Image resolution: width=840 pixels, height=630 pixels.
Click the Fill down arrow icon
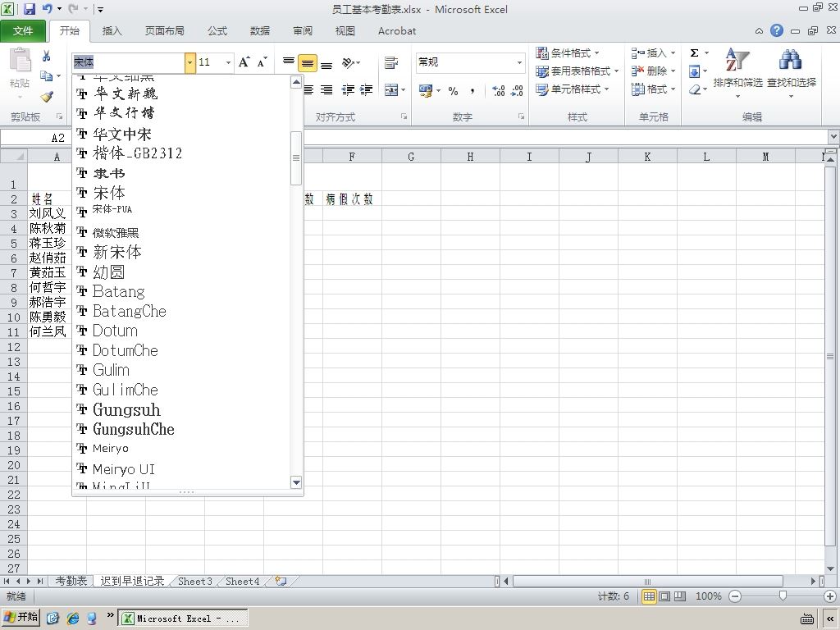(694, 71)
